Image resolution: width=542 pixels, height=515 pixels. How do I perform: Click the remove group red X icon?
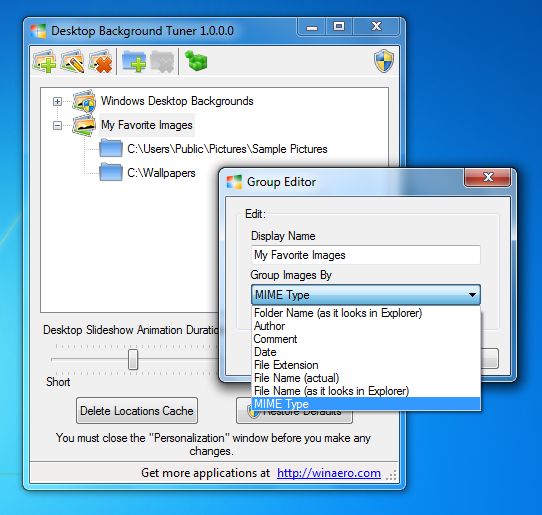101,62
